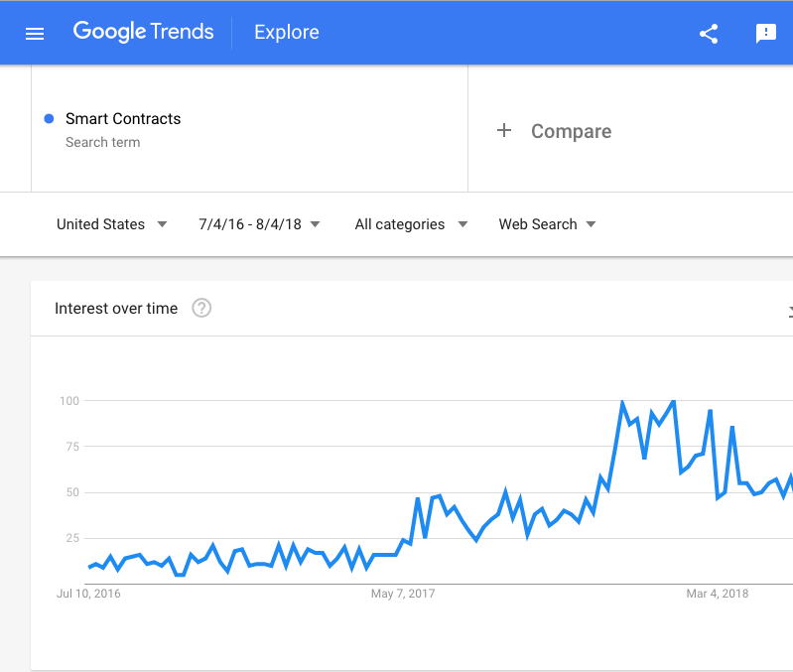Select the Explore page title
793x672 pixels.
point(286,33)
